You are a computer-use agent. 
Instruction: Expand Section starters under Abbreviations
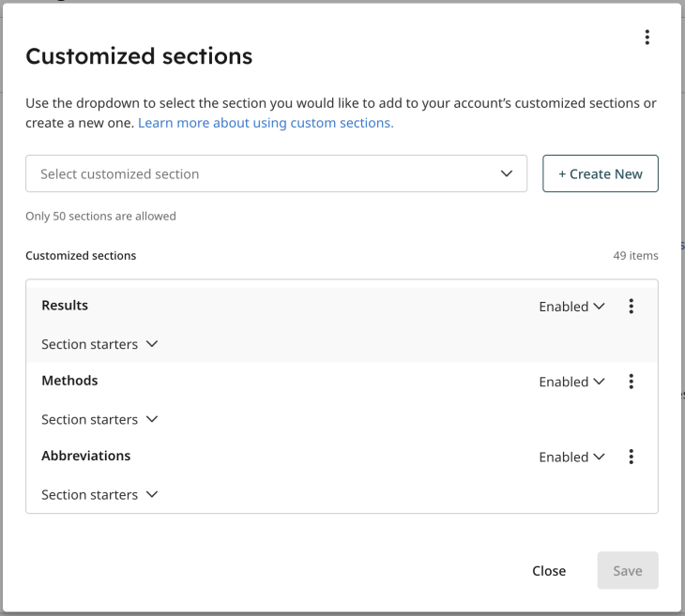point(99,495)
